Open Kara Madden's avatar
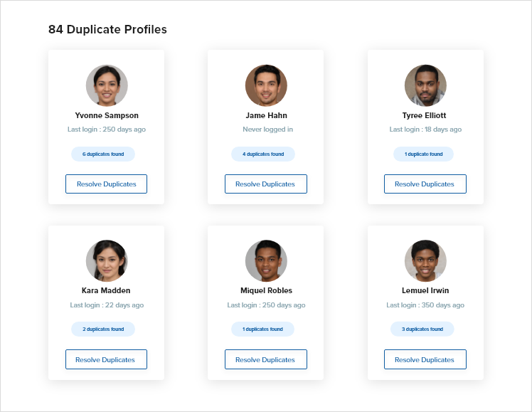532x412 pixels. [107, 260]
